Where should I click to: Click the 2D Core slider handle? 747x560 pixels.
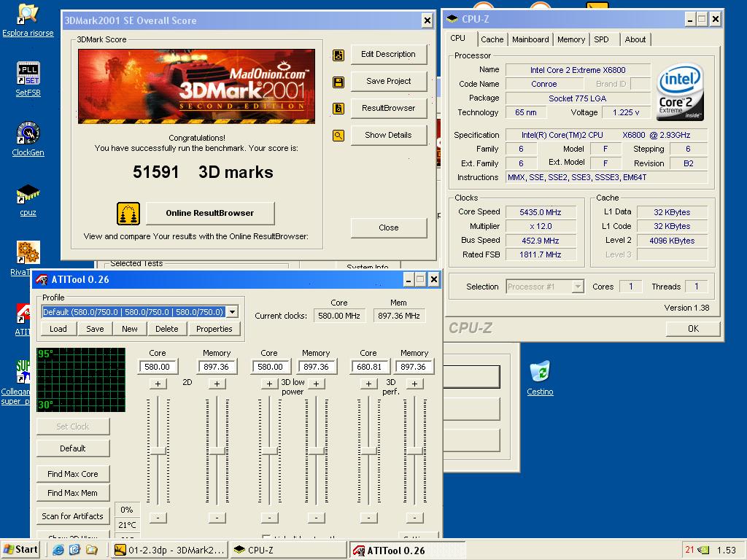coord(158,451)
